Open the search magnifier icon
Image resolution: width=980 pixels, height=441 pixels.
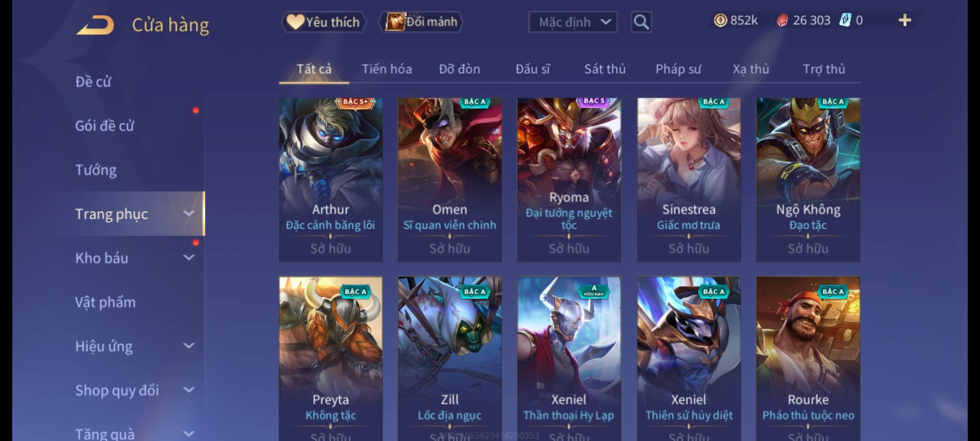[641, 22]
